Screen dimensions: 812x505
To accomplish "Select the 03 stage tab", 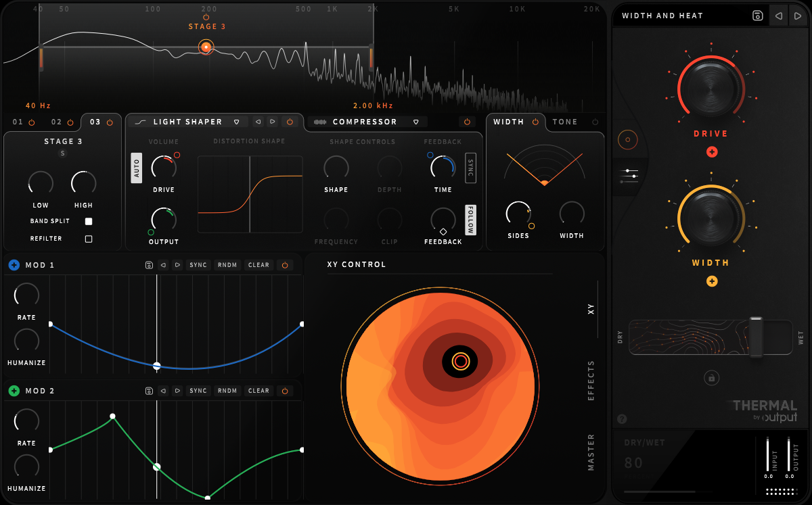I will tap(93, 122).
